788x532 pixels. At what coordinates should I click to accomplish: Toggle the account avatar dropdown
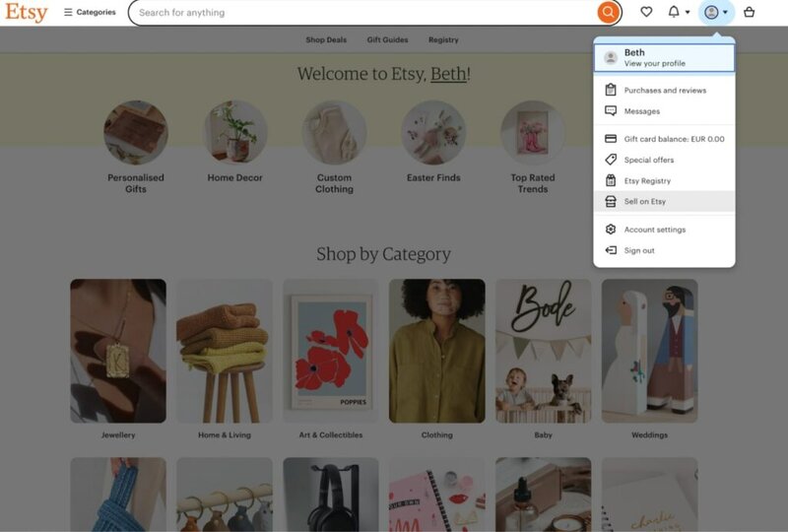[x=716, y=12]
